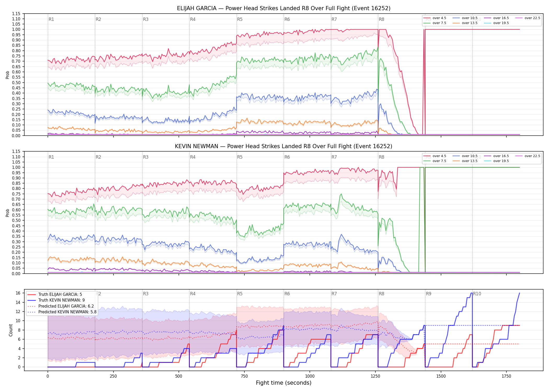The height and width of the screenshot is (392, 549).
Task: Click the 'Fight time (seconds)' axis label
Action: point(284,383)
